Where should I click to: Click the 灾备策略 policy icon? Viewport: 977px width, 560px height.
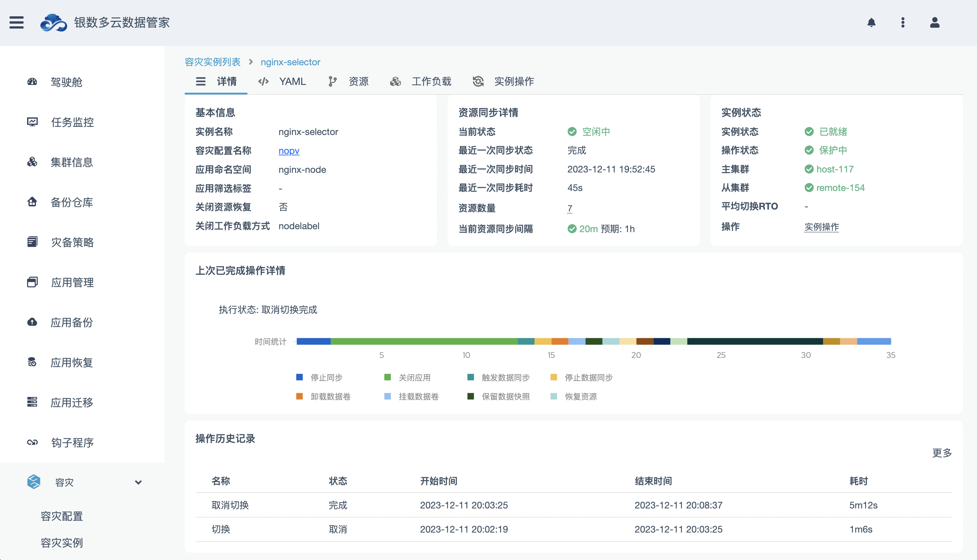32,241
